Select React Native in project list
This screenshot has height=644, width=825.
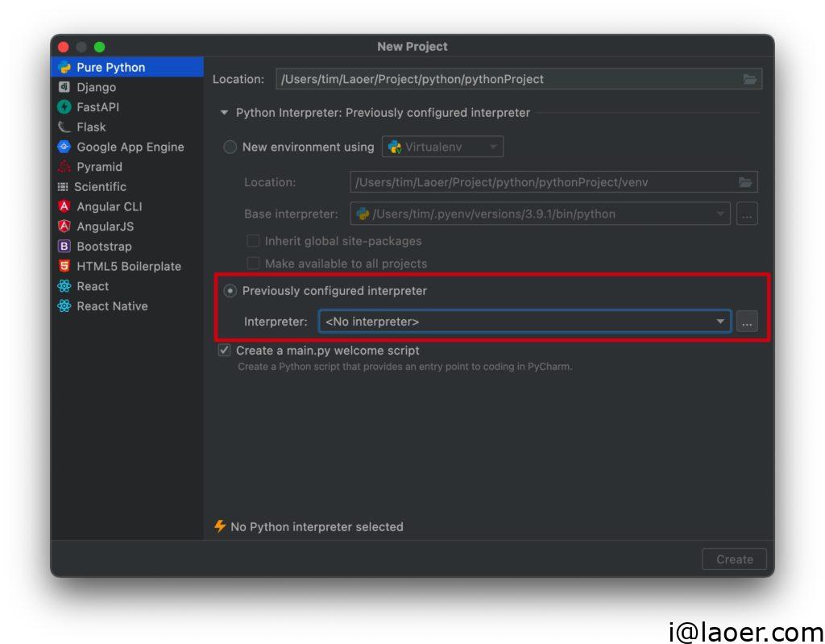point(112,306)
